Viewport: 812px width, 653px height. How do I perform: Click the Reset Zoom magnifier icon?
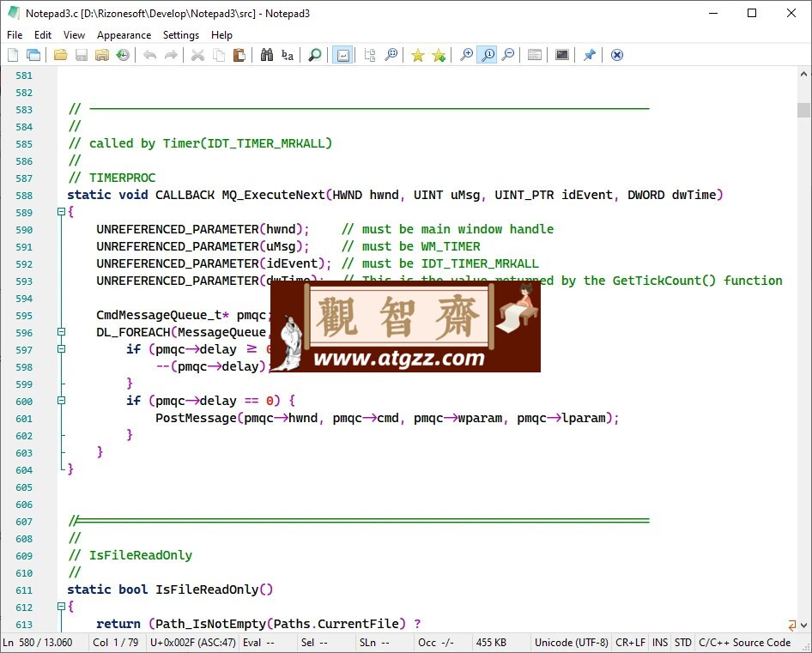(x=488, y=55)
